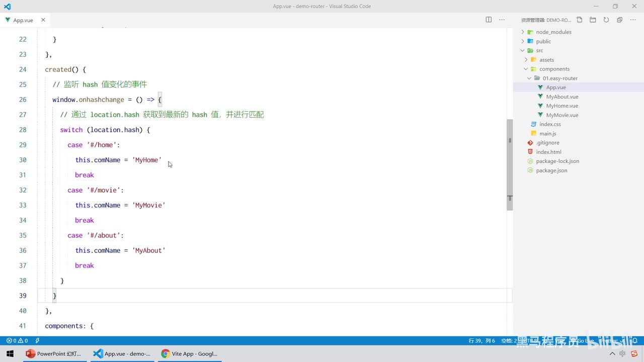
Task: Create a new file in explorer
Action: tap(580, 20)
